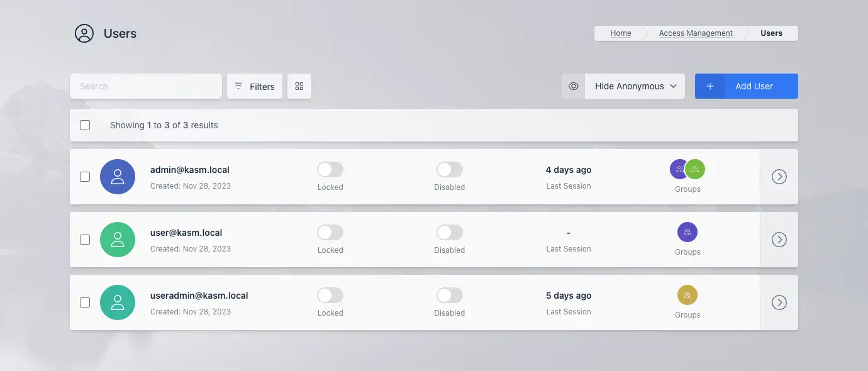
Task: Click the green group badge for admin@kasm.local
Action: tap(696, 169)
